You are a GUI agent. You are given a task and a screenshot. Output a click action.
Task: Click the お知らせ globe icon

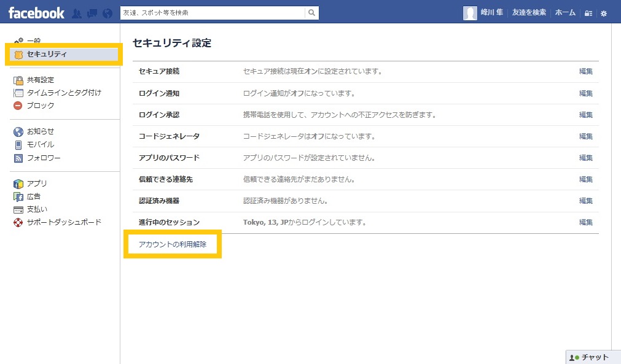click(18, 132)
